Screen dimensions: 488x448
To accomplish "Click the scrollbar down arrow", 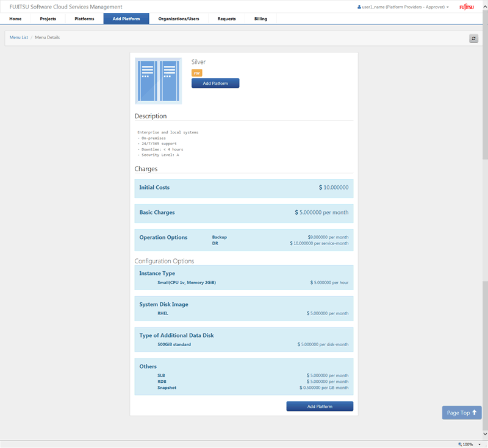I will point(485,434).
